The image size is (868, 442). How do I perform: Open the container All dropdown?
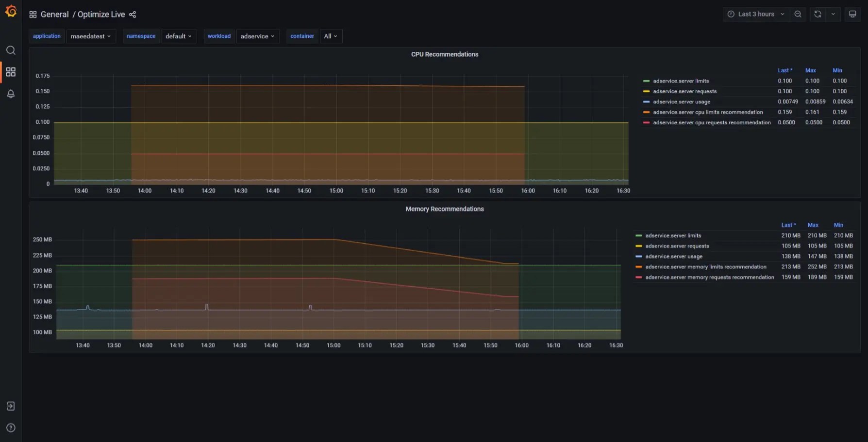click(x=331, y=36)
